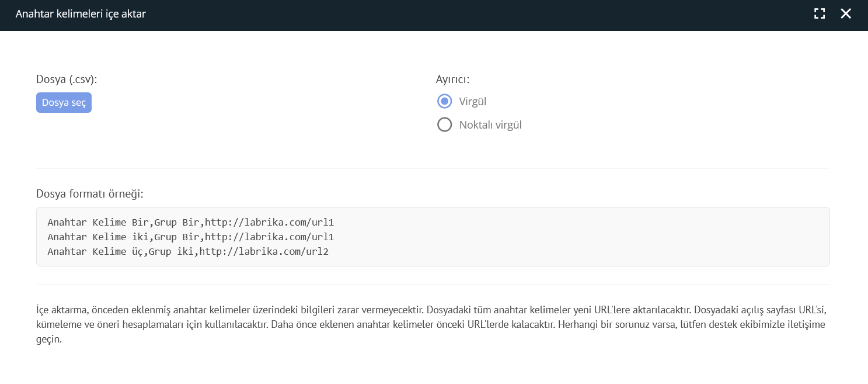This screenshot has height=384, width=868.
Task: Click the 'Virgül' separator label text
Action: pyautogui.click(x=472, y=102)
